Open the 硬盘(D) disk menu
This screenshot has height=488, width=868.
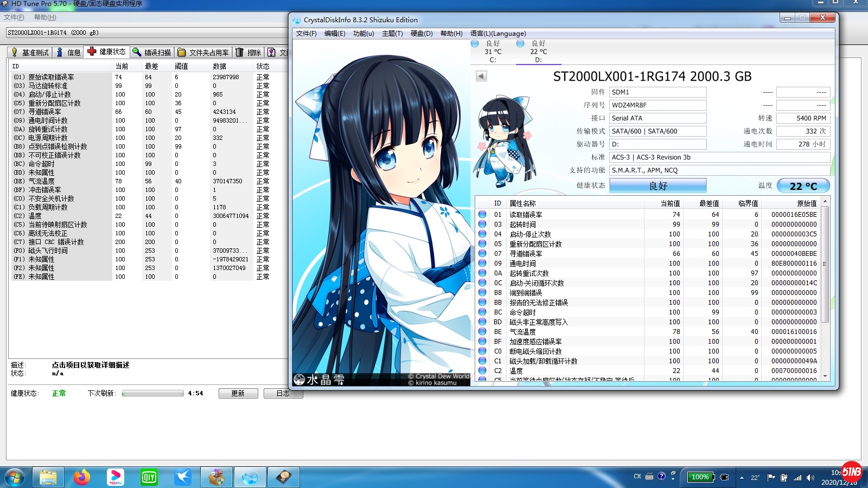(x=422, y=34)
